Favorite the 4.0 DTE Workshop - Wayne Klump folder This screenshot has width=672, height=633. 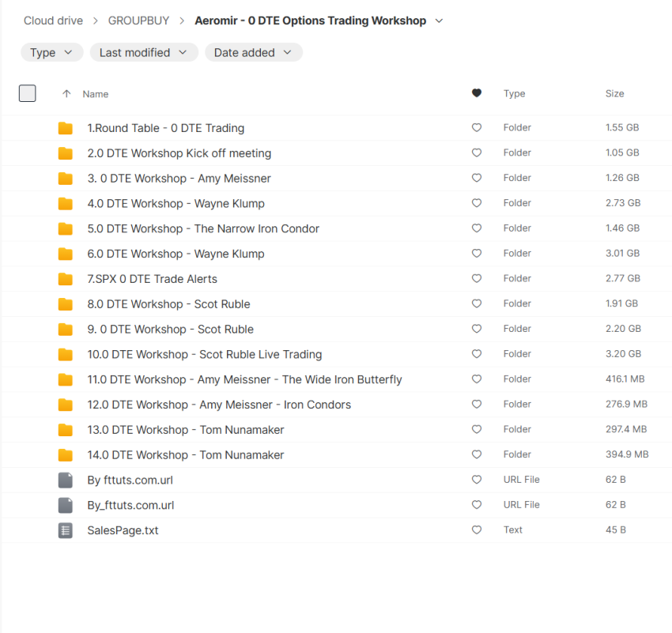(x=476, y=203)
